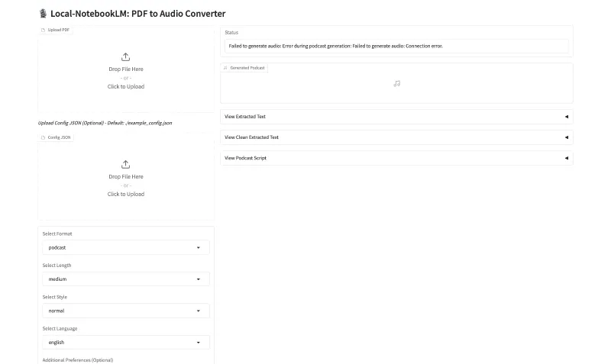Image resolution: width=611 pixels, height=364 pixels.
Task: Open the Select Language dropdown
Action: (125, 343)
